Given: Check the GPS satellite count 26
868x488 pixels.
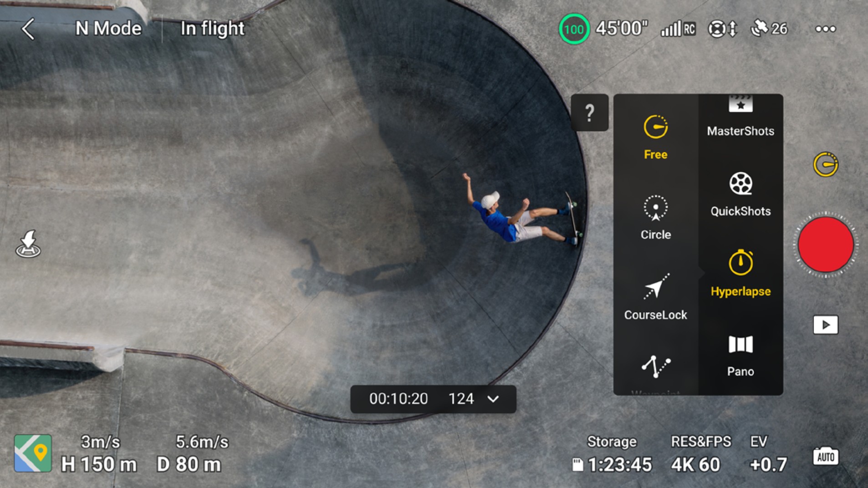Looking at the screenshot, I should pyautogui.click(x=769, y=29).
